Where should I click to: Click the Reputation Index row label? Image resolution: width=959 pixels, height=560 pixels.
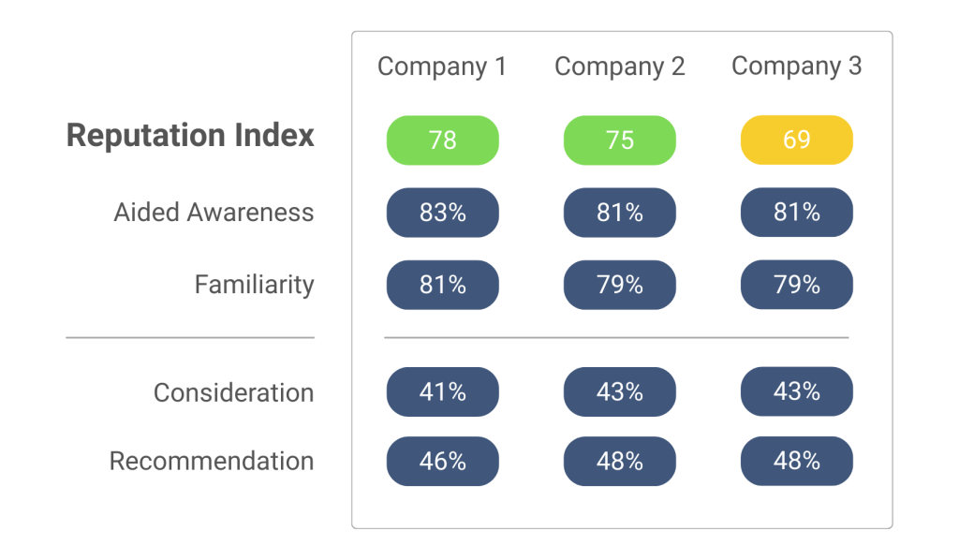190,136
